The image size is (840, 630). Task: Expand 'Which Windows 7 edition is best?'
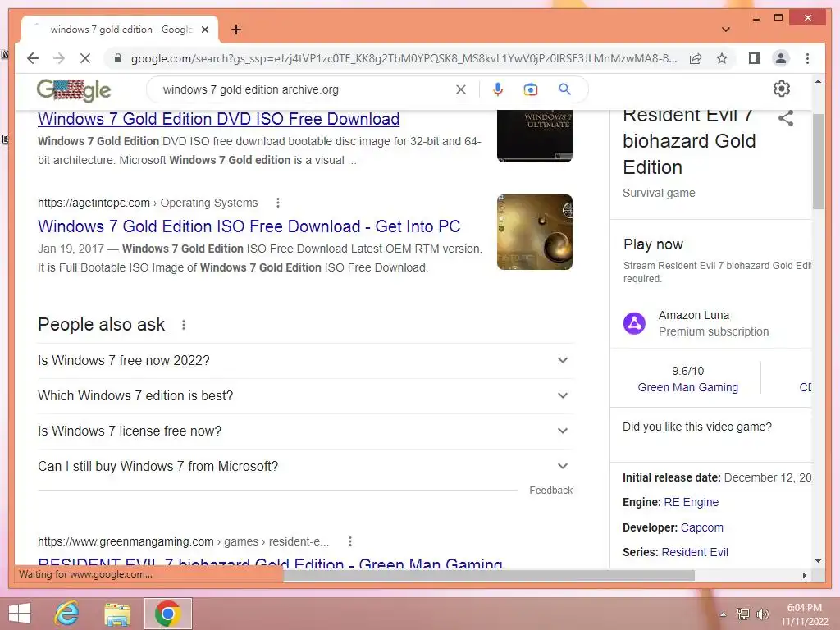(x=305, y=396)
